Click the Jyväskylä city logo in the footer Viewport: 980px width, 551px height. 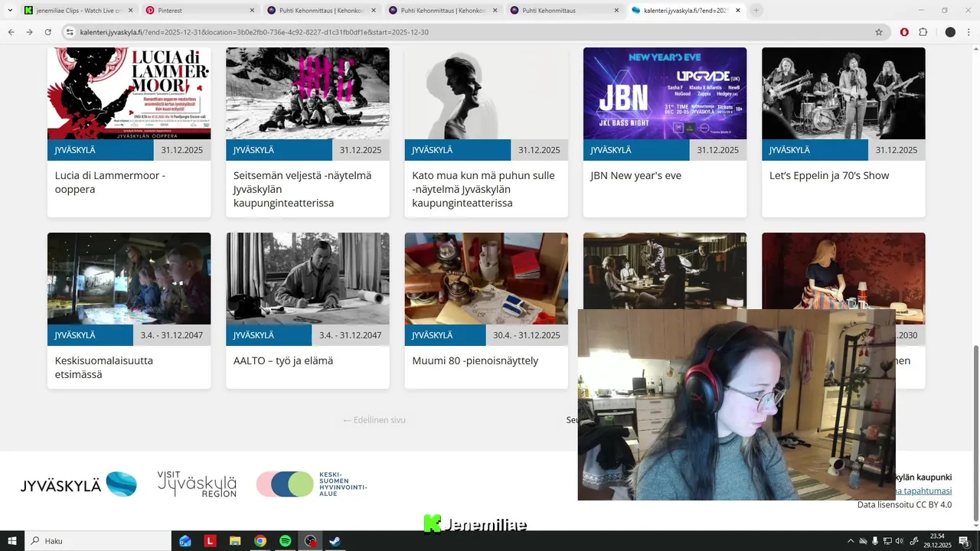[79, 484]
